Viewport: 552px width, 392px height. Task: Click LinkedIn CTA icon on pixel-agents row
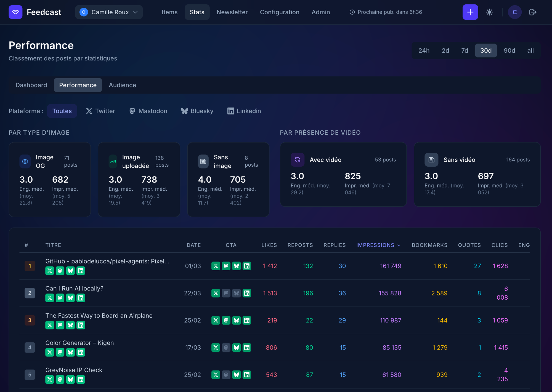[x=247, y=266]
